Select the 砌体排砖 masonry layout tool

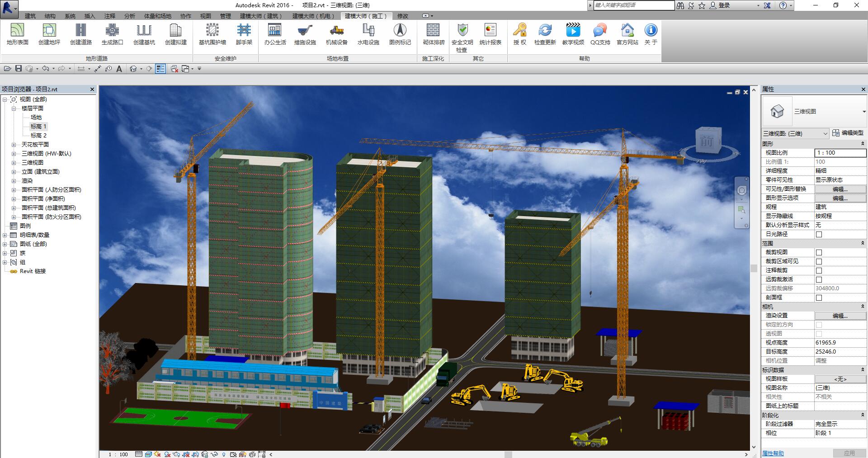(433, 34)
